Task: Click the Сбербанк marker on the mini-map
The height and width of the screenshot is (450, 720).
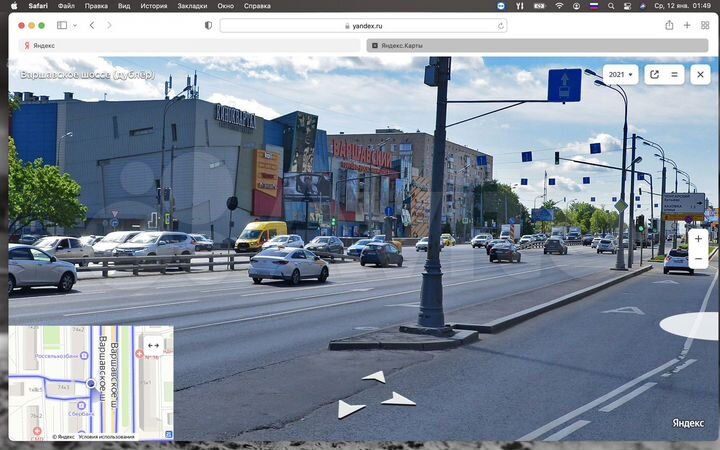Action: [81, 405]
